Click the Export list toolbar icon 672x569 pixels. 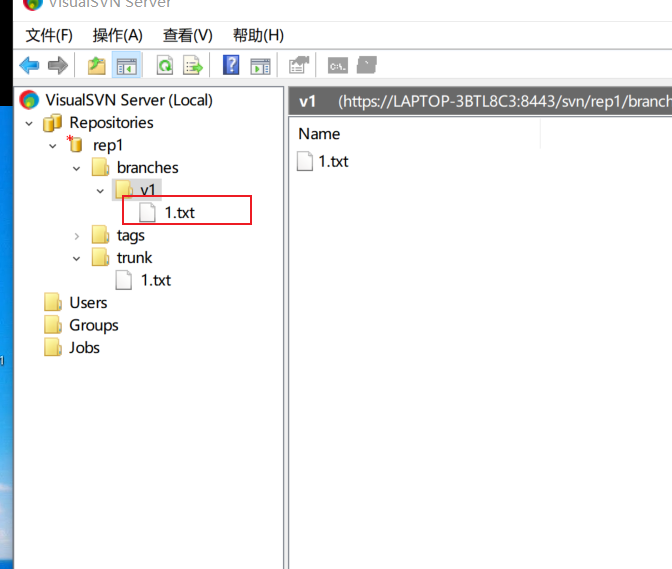point(192,66)
